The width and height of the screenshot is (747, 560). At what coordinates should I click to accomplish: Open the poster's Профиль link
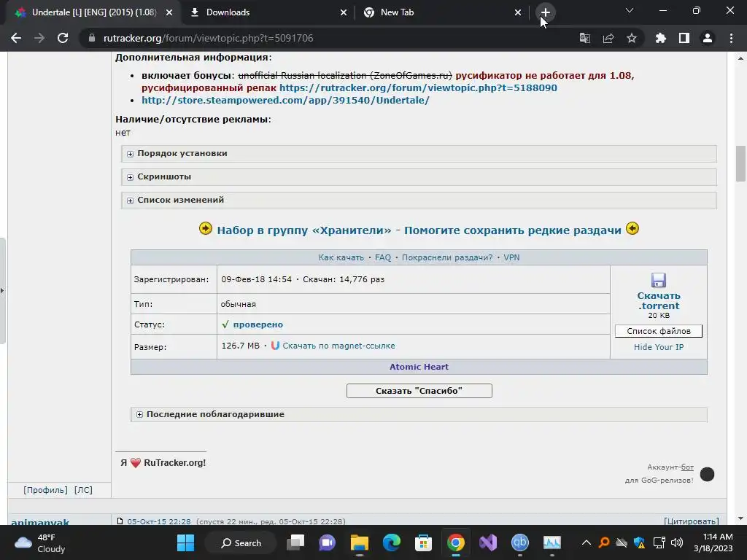(x=46, y=490)
